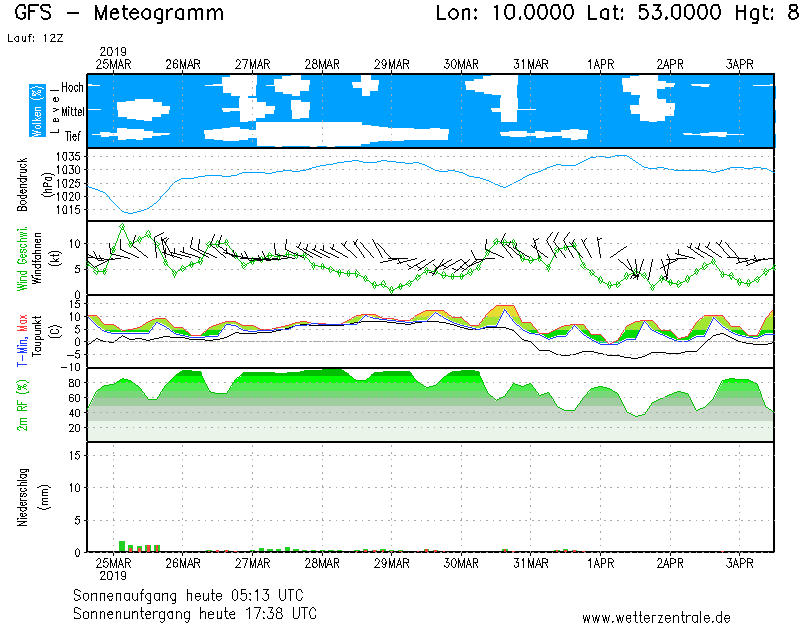Click the Sonnenaufgang heute 05:13 UTC text

click(195, 595)
